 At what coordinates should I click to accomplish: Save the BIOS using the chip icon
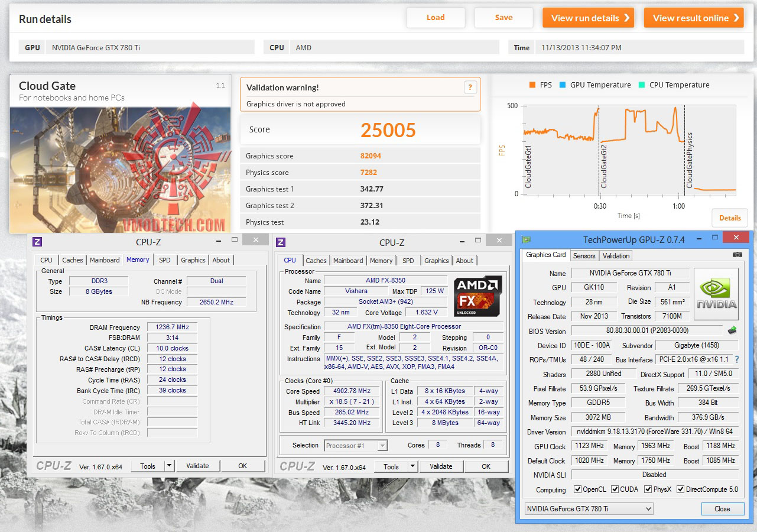[x=732, y=330]
